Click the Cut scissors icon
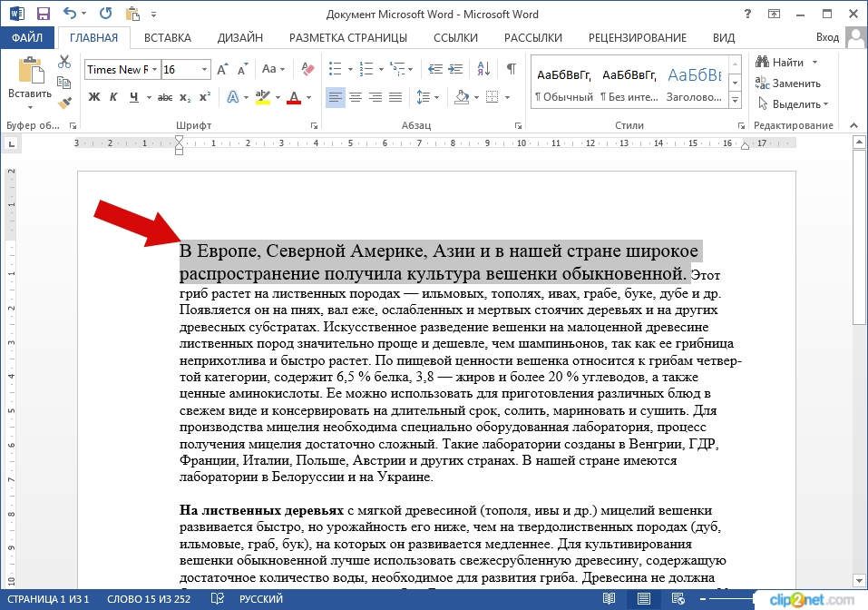This screenshot has height=610, width=868. (64, 62)
